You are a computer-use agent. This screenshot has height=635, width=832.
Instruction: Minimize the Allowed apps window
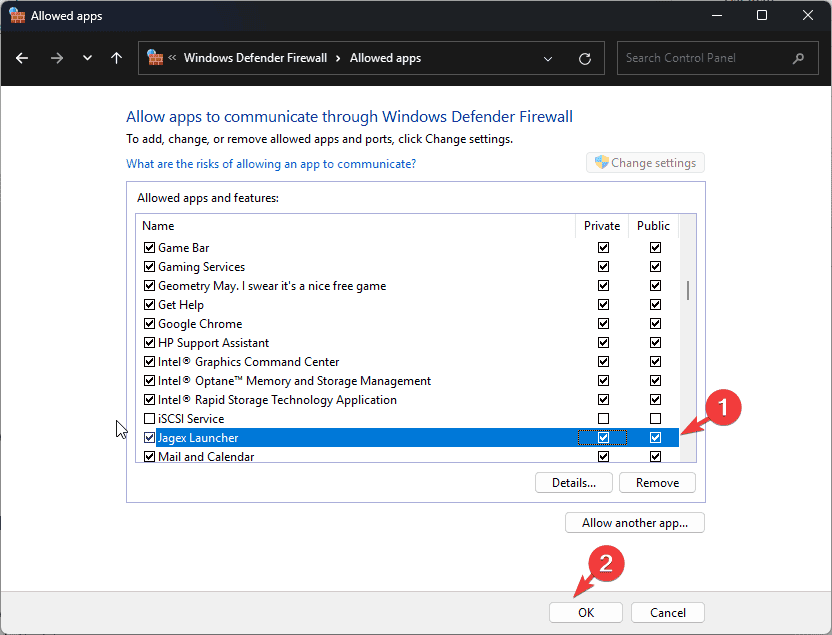point(717,15)
